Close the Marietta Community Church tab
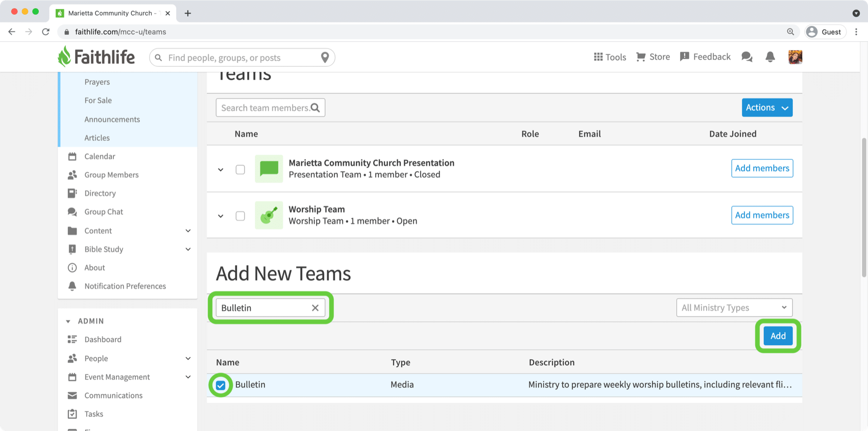The height and width of the screenshot is (431, 868). [x=167, y=13]
